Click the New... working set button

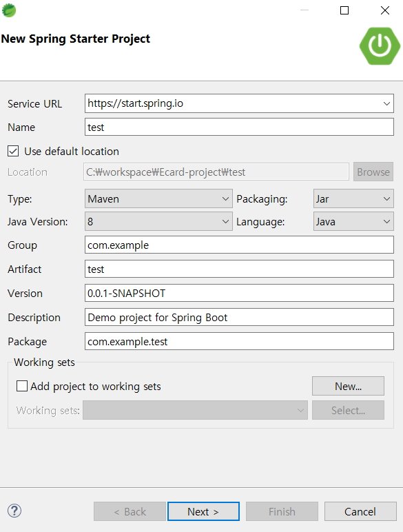coord(348,386)
